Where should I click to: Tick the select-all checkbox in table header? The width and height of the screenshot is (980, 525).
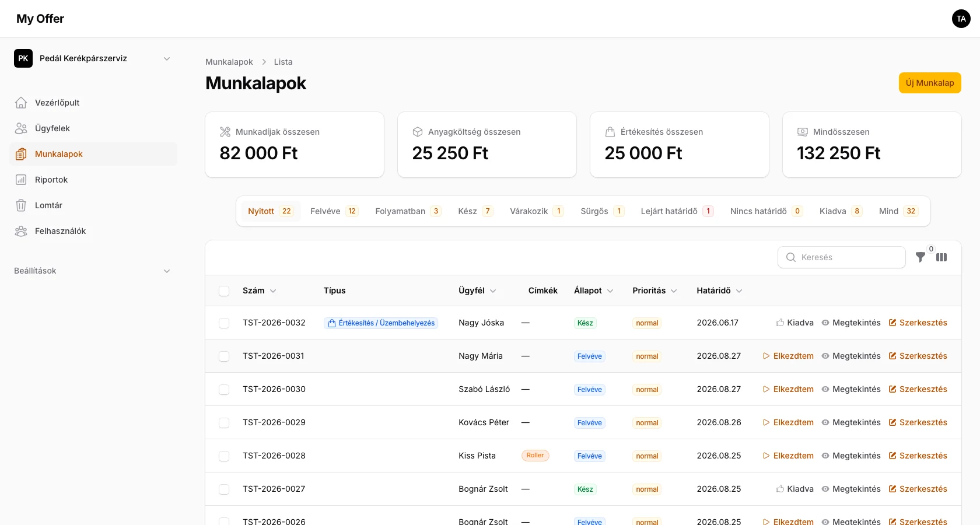pos(224,291)
